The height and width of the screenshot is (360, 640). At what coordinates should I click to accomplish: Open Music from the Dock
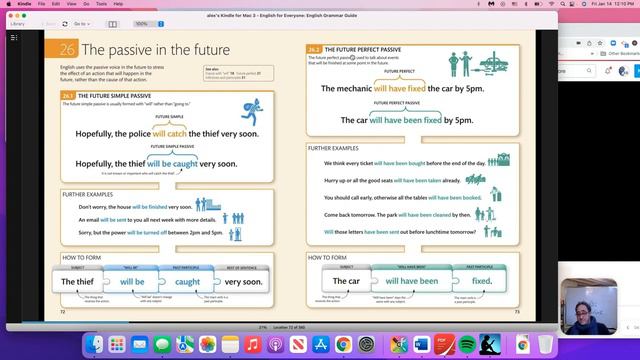253,344
